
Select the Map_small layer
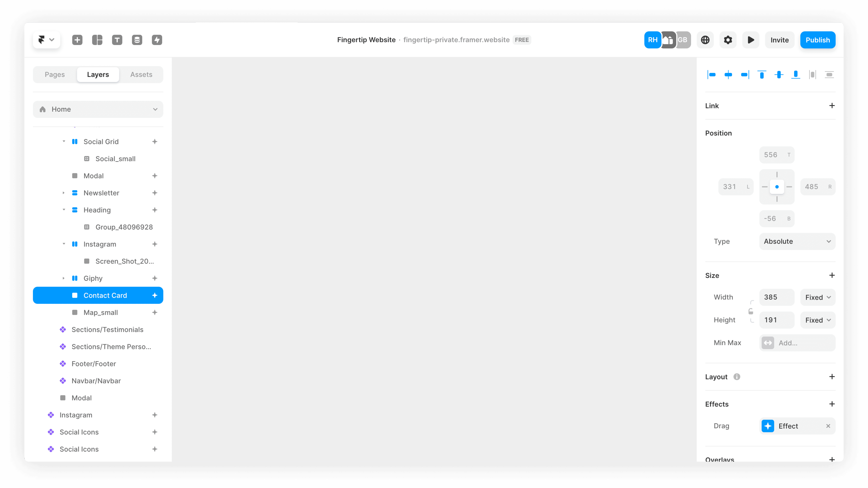(98, 312)
